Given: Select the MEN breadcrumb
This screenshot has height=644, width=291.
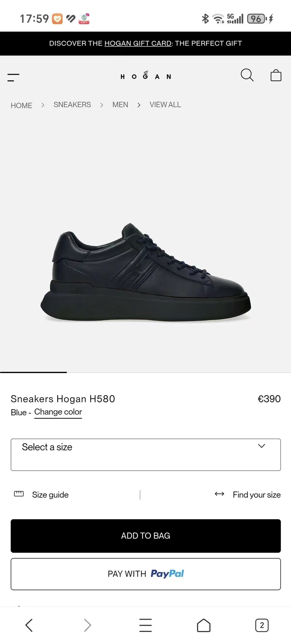Looking at the screenshot, I should click(120, 105).
